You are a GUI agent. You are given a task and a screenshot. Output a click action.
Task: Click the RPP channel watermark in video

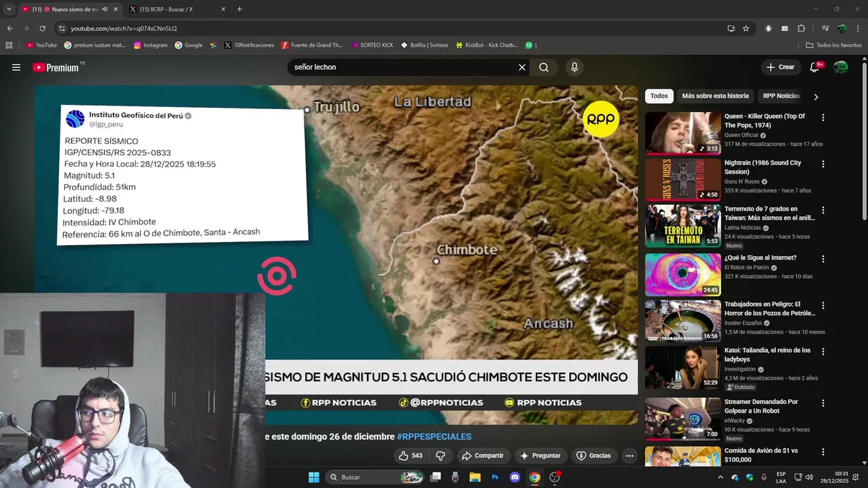coord(601,119)
